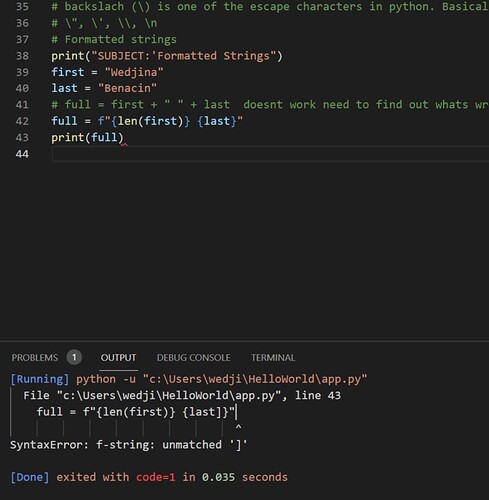Click line number 38 in the gutter
This screenshot has width=489, height=500.
22,56
